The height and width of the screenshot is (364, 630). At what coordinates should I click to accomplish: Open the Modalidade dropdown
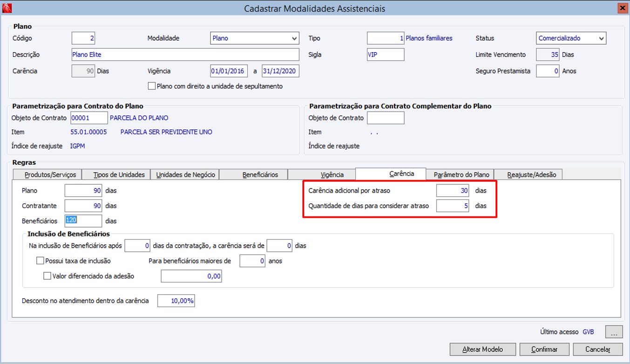tap(255, 38)
